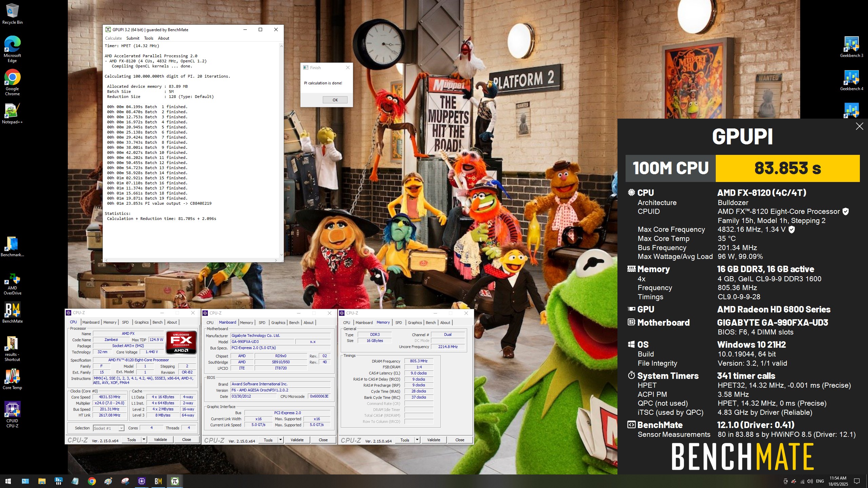Open the Action Center notification icon
This screenshot has width=868, height=488.
pyautogui.click(x=857, y=481)
